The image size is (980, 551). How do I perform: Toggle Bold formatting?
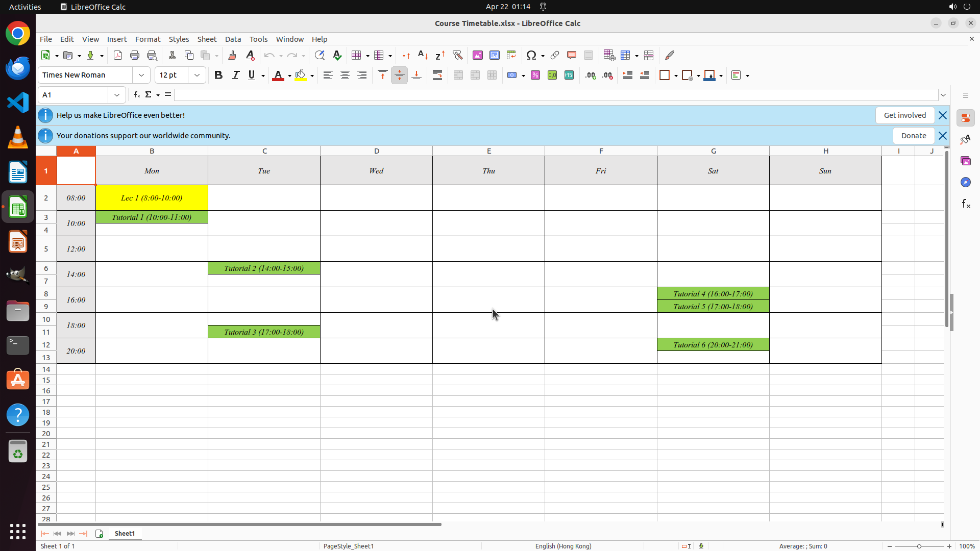pos(218,75)
